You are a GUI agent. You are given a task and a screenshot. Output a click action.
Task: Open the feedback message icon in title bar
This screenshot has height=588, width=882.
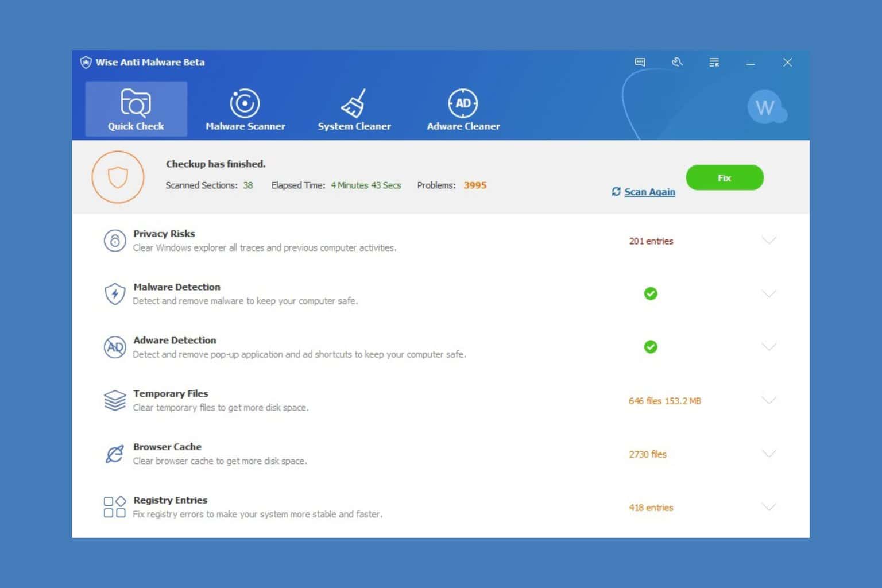pyautogui.click(x=640, y=62)
